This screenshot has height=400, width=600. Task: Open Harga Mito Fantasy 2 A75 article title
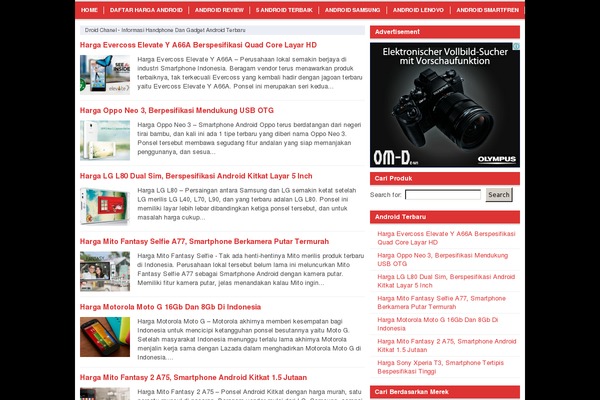point(193,377)
